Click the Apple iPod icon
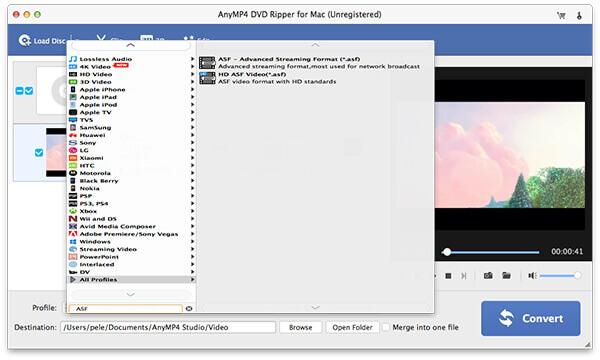The height and width of the screenshot is (360, 600). [x=73, y=104]
